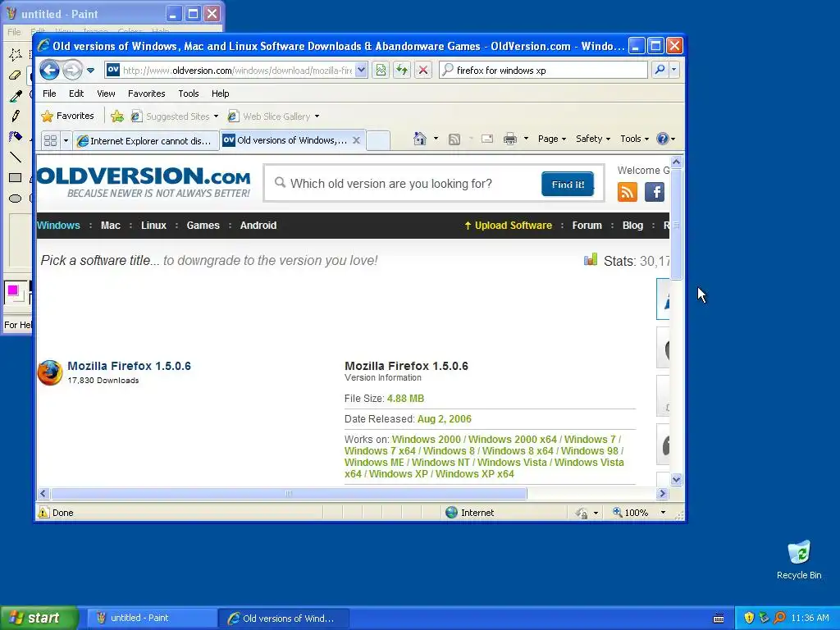Open the View menu in Internet Explorer
840x630 pixels.
click(106, 94)
